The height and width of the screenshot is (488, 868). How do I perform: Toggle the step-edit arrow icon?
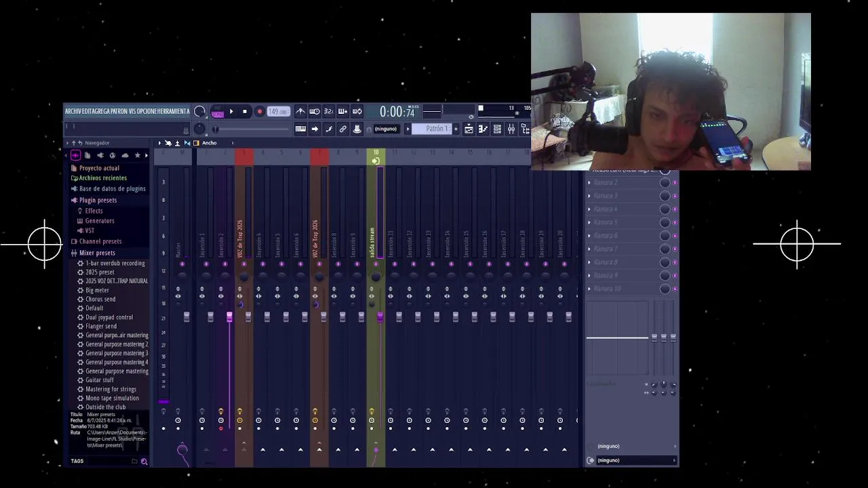[315, 129]
